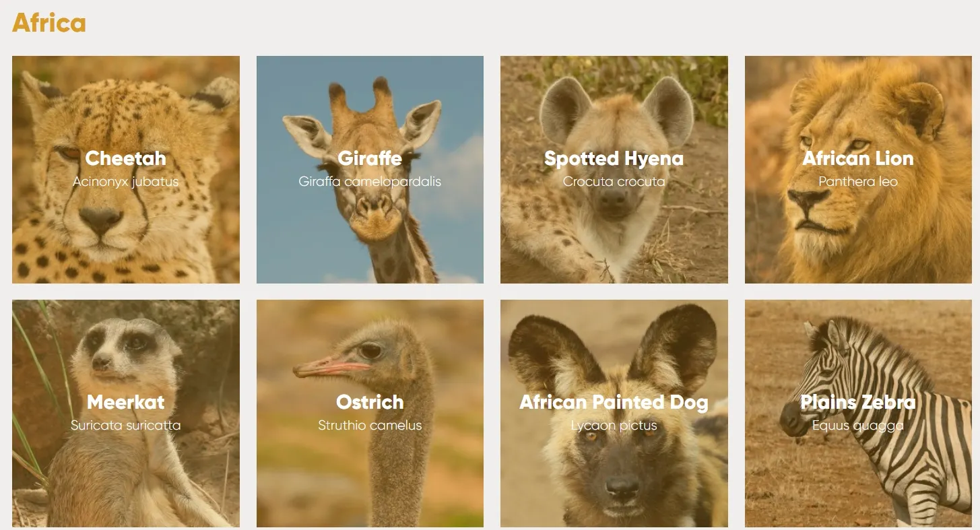The height and width of the screenshot is (530, 980).
Task: Follow the "Giraffe" title link
Action: [370, 158]
